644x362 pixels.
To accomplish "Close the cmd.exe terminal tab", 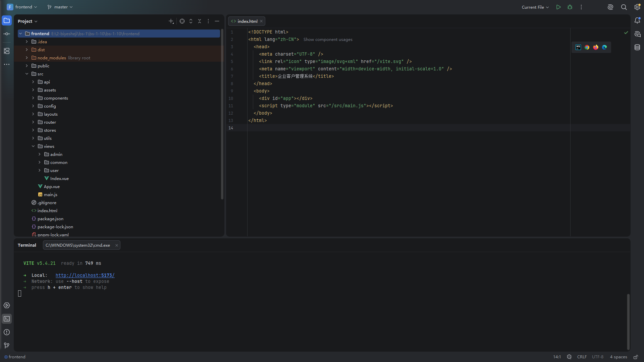I will (x=117, y=245).
